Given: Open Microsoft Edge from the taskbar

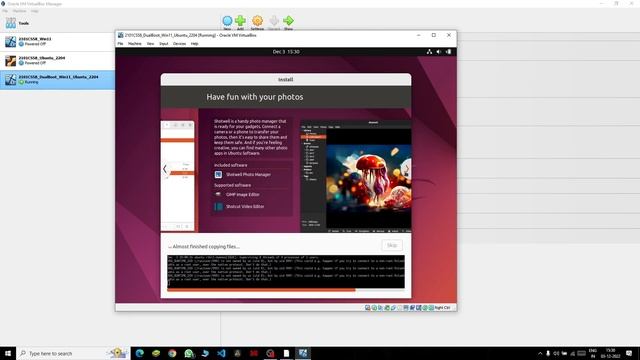Looking at the screenshot, I should click(x=140, y=353).
